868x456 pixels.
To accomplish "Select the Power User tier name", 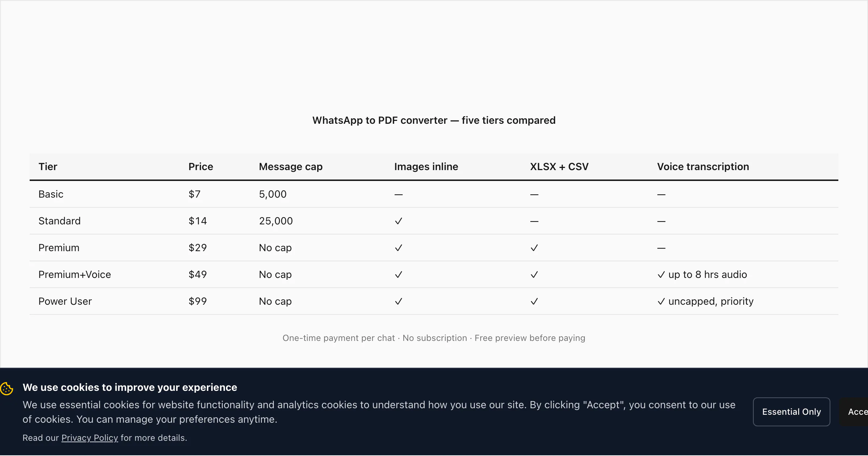I will (x=65, y=301).
